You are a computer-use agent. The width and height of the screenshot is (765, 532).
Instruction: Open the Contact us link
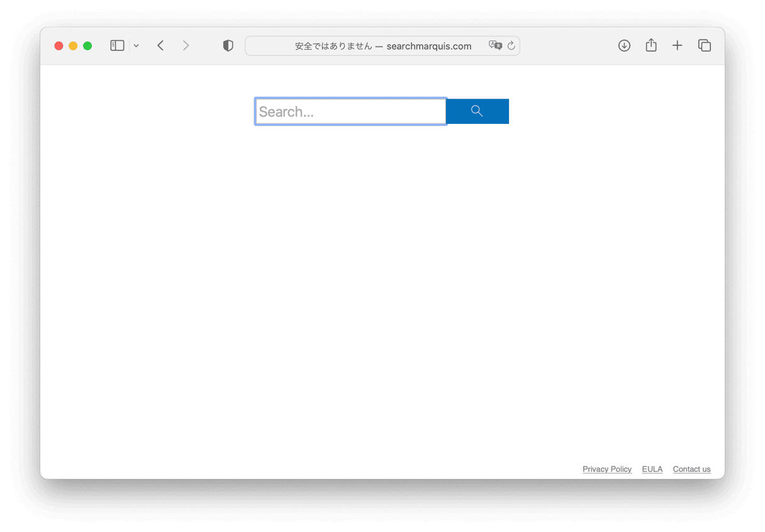point(691,469)
